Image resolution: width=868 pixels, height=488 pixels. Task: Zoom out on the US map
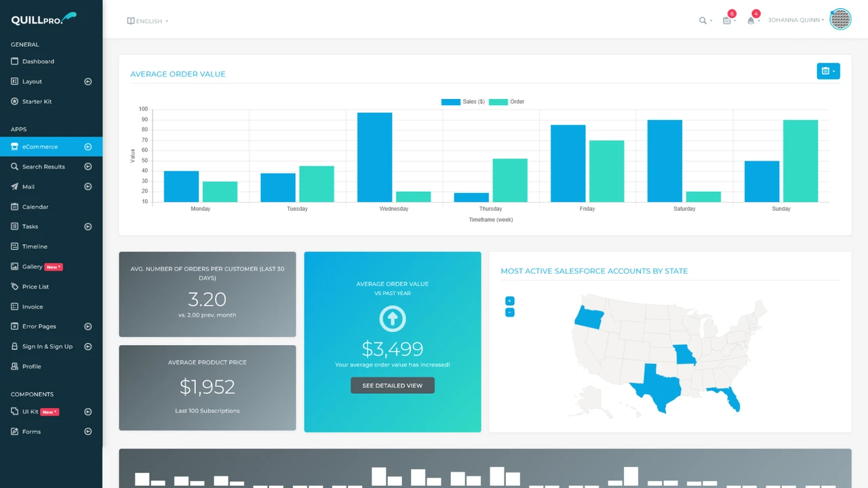point(510,312)
